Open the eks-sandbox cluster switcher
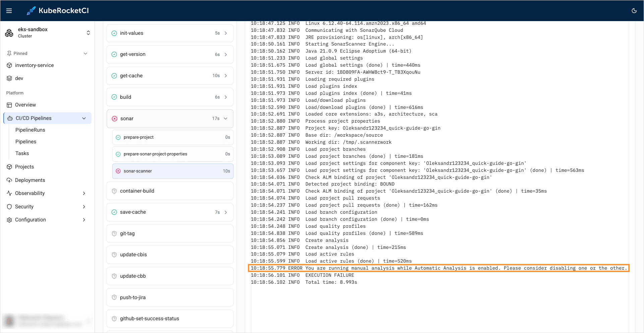Image resolution: width=644 pixels, height=333 pixels. 88,33
